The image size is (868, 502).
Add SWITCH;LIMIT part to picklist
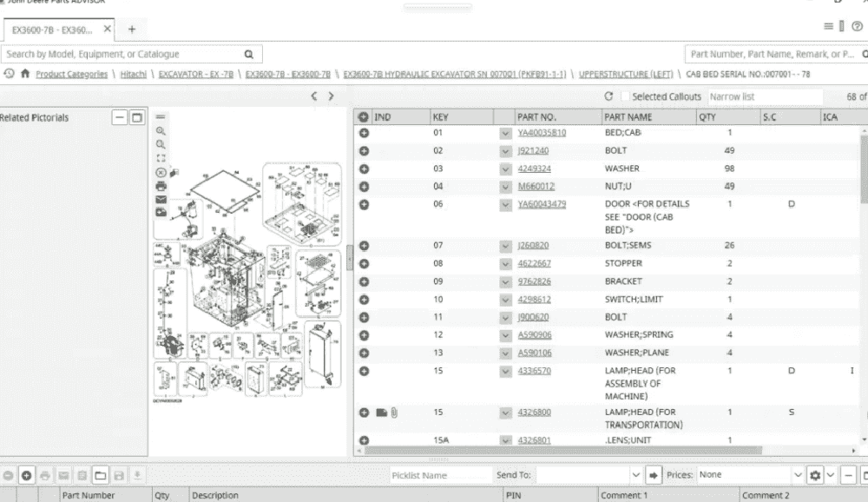(x=364, y=300)
